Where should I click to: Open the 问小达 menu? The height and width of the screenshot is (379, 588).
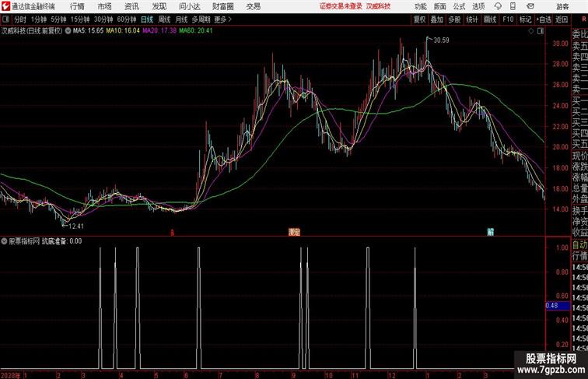[x=189, y=6]
